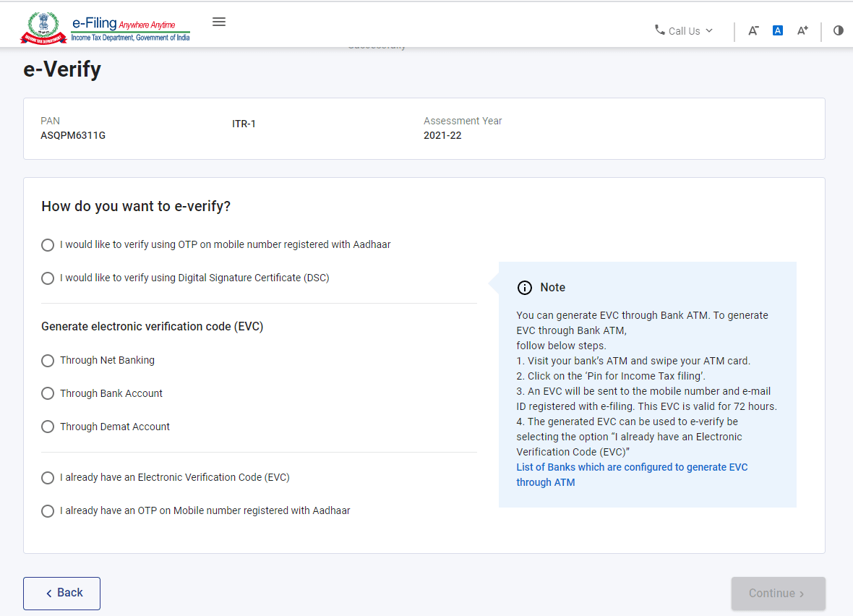The width and height of the screenshot is (853, 616).
Task: Select verify using Aadhaar OTP option
Action: point(48,245)
